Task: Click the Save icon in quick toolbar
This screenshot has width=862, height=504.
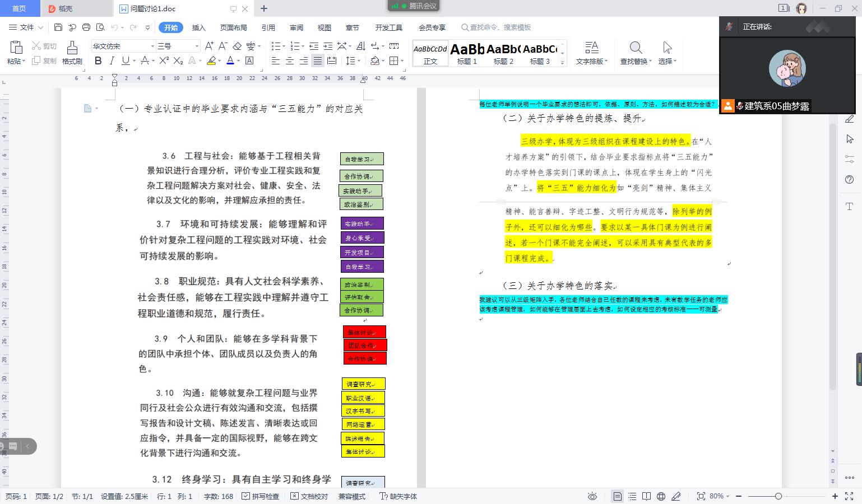Action: click(x=58, y=27)
